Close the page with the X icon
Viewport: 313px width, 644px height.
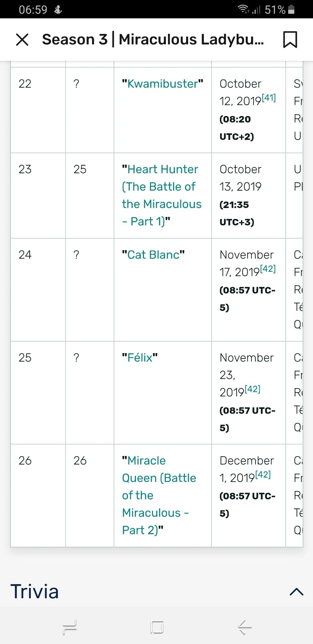pyautogui.click(x=22, y=40)
